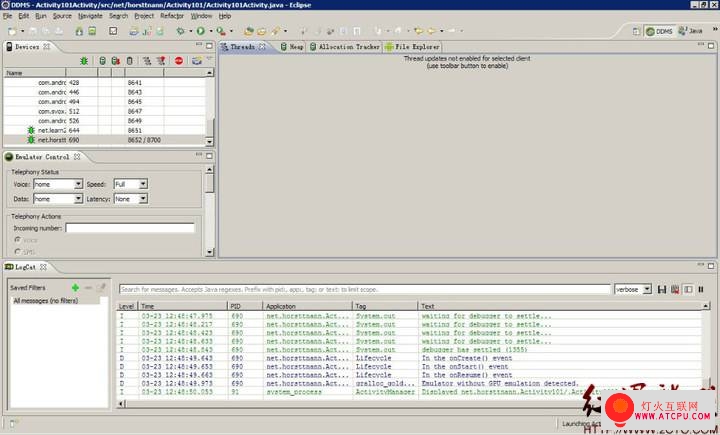Maximize the Devices panel

pyautogui.click(x=209, y=45)
